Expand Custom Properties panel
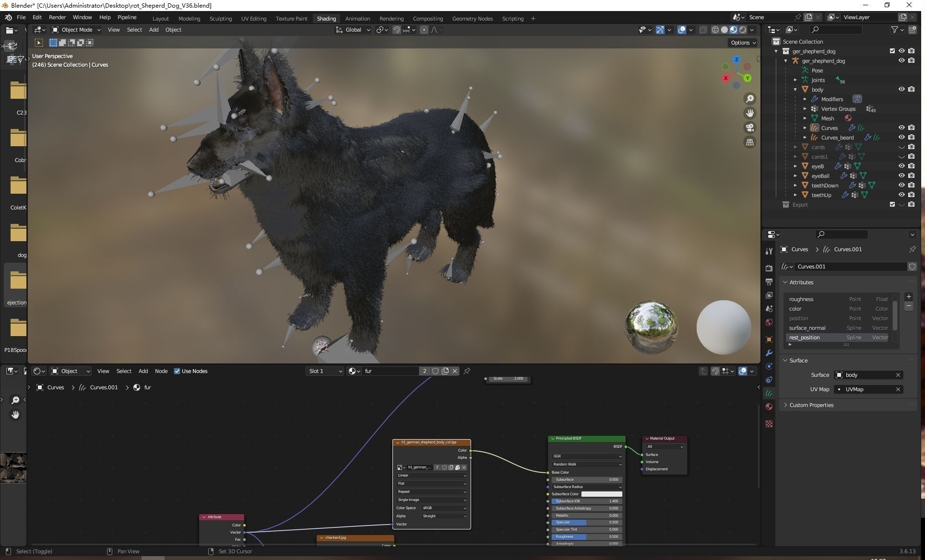Screen dimensions: 925x560 coord(785,405)
